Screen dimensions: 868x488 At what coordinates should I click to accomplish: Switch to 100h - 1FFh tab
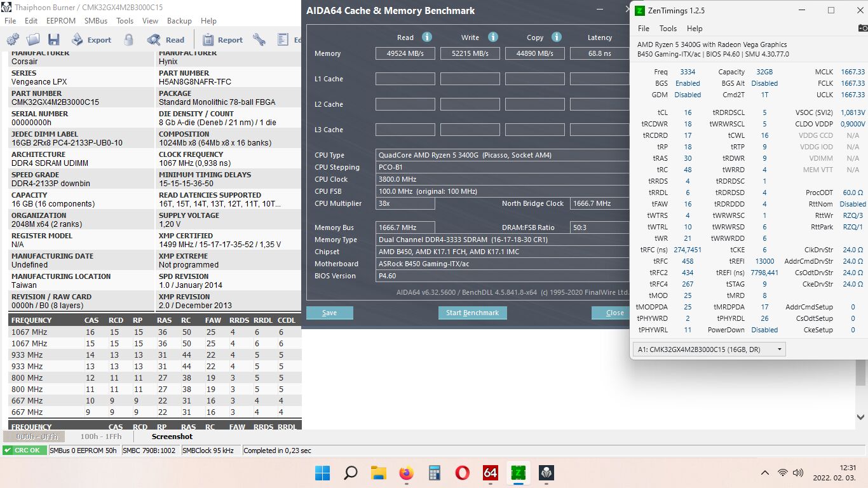[x=100, y=437]
